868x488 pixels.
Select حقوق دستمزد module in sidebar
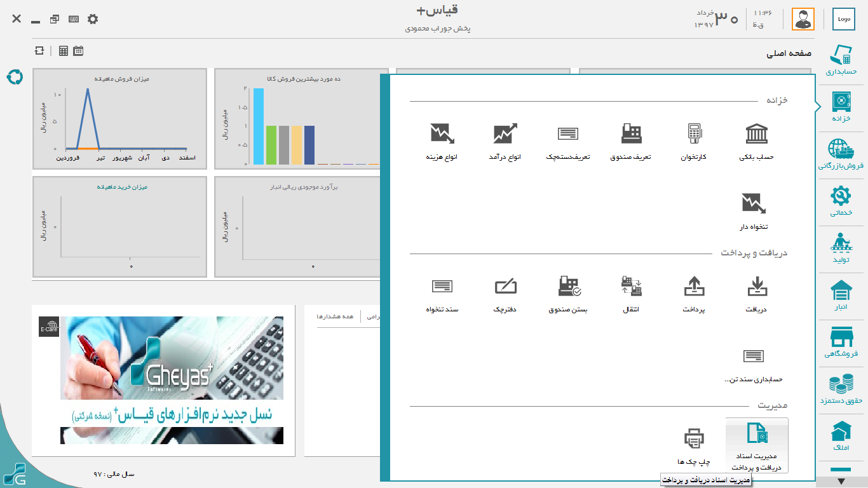(x=842, y=390)
